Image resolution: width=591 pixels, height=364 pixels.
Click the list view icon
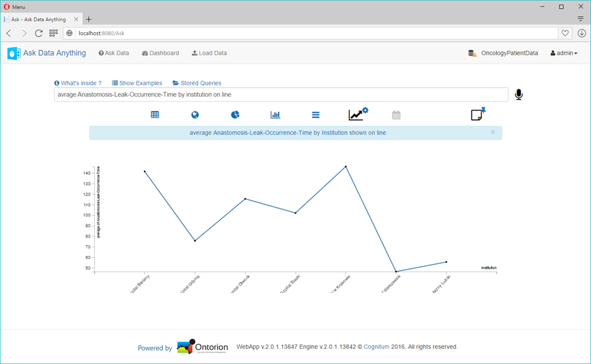[x=316, y=115]
